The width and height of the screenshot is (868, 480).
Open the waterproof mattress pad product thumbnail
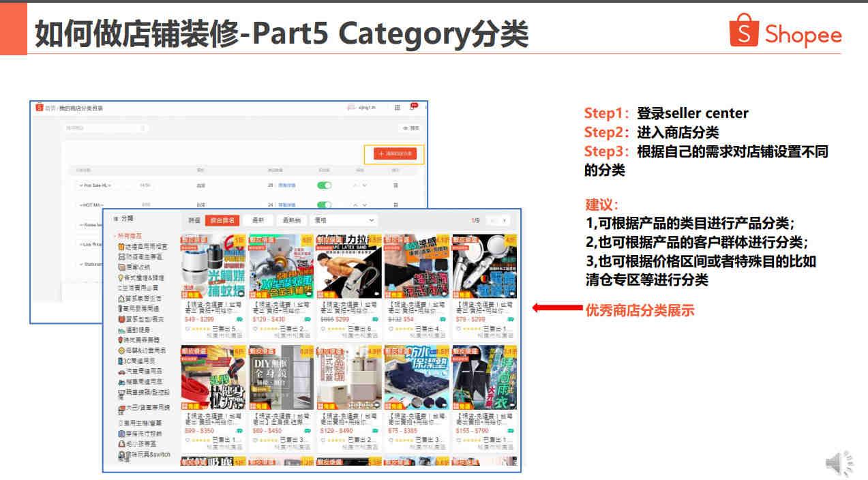tap(417, 377)
